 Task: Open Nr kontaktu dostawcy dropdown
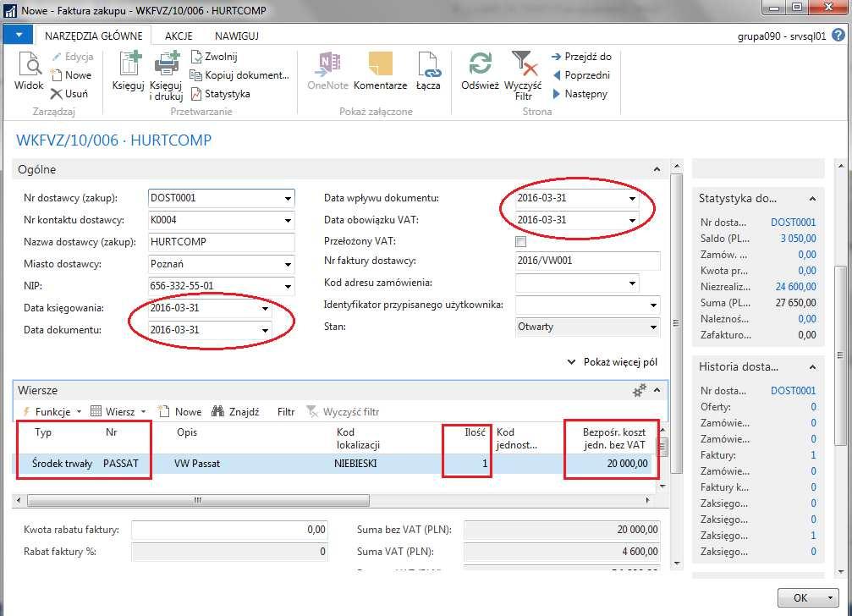288,221
